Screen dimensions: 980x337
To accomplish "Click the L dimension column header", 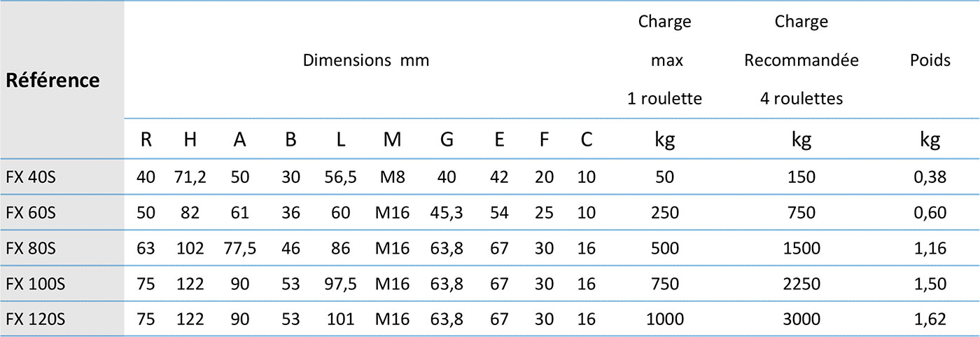I will 341,140.
